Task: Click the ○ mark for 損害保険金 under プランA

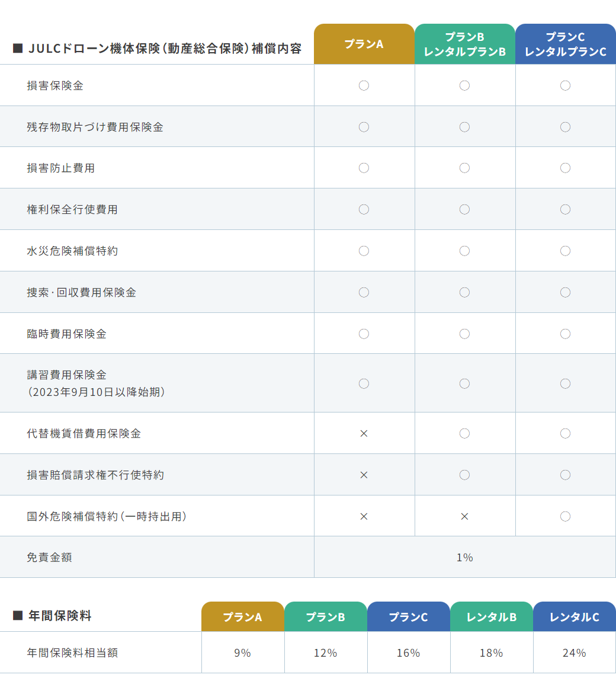Action: tap(364, 85)
